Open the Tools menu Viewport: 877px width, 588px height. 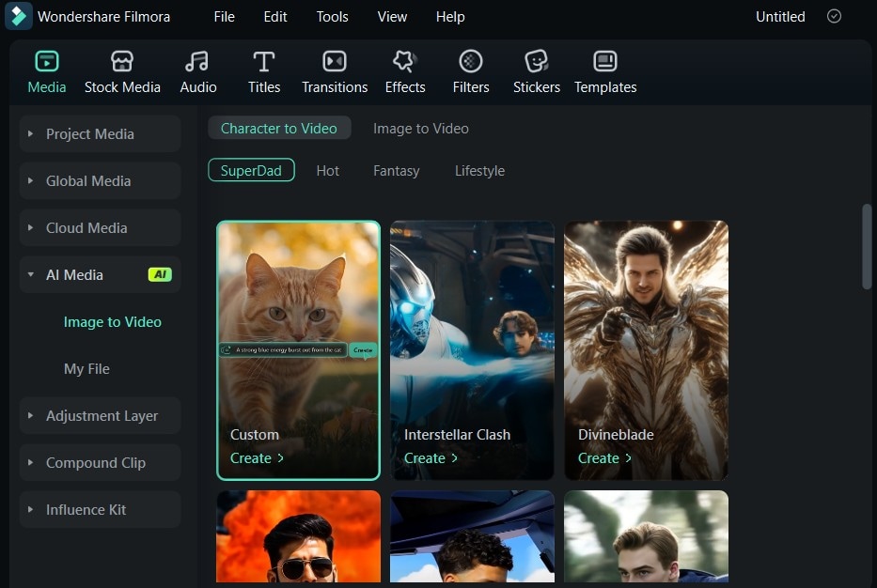[332, 17]
